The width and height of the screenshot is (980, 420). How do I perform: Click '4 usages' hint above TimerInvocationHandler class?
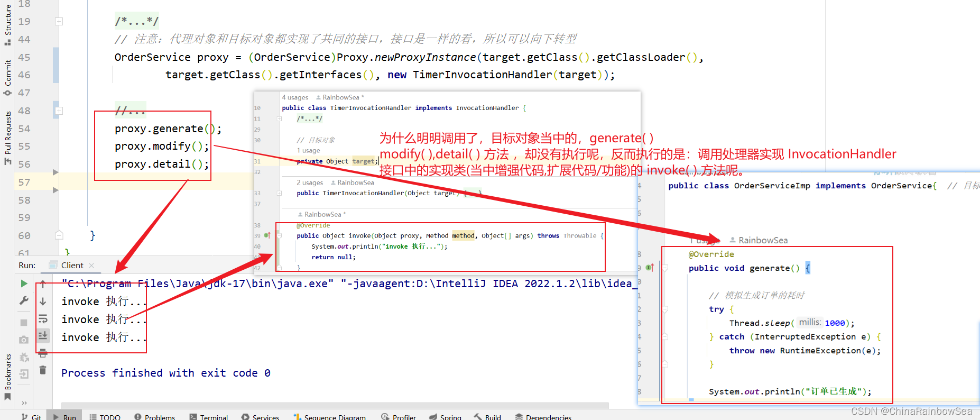[295, 97]
